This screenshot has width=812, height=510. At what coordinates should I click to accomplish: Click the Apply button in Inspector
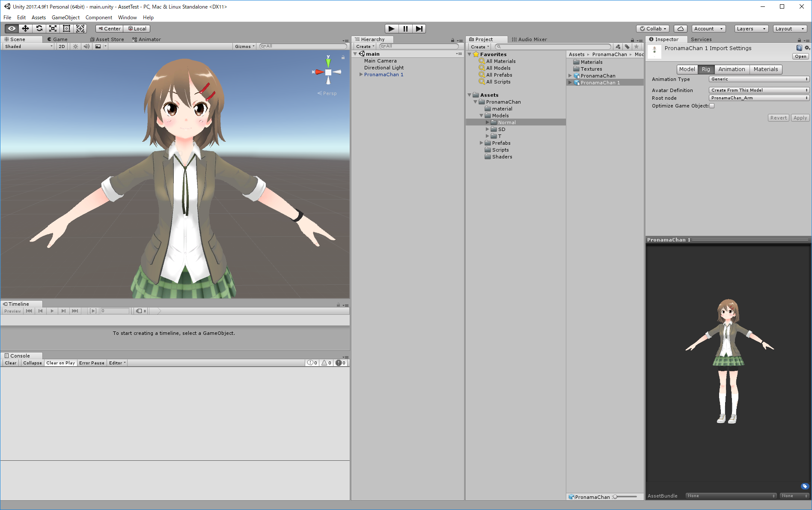(800, 118)
